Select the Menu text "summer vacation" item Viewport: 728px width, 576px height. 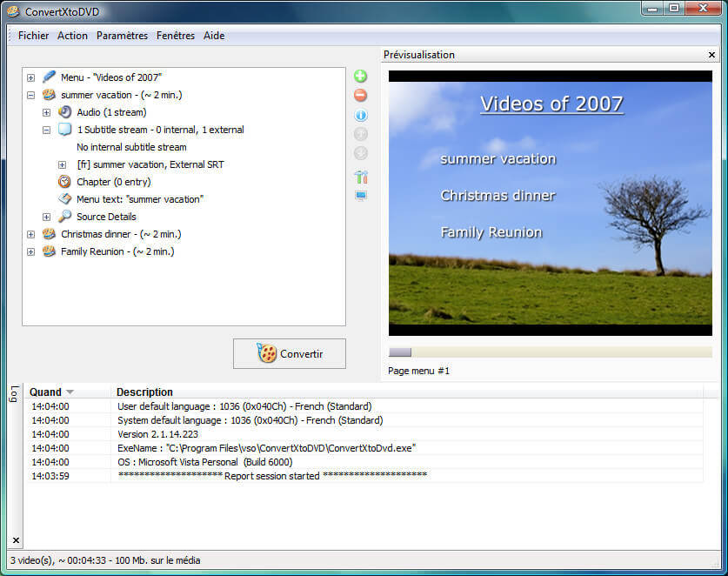pyautogui.click(x=139, y=199)
